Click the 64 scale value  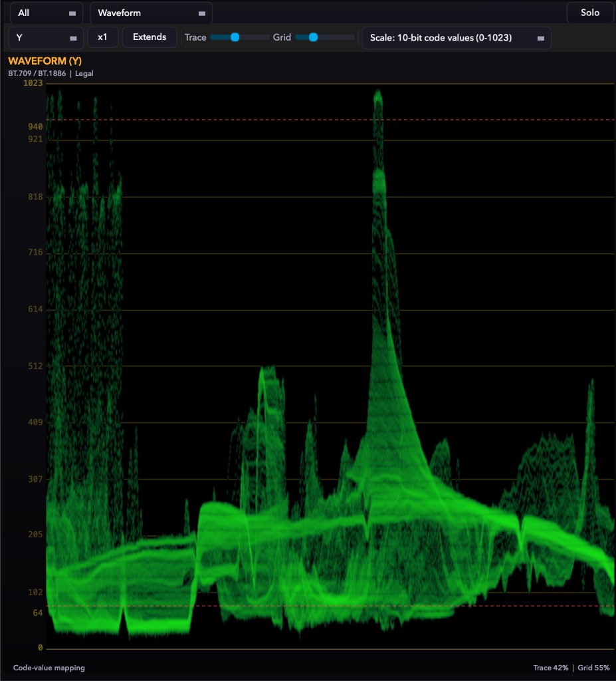(38, 613)
